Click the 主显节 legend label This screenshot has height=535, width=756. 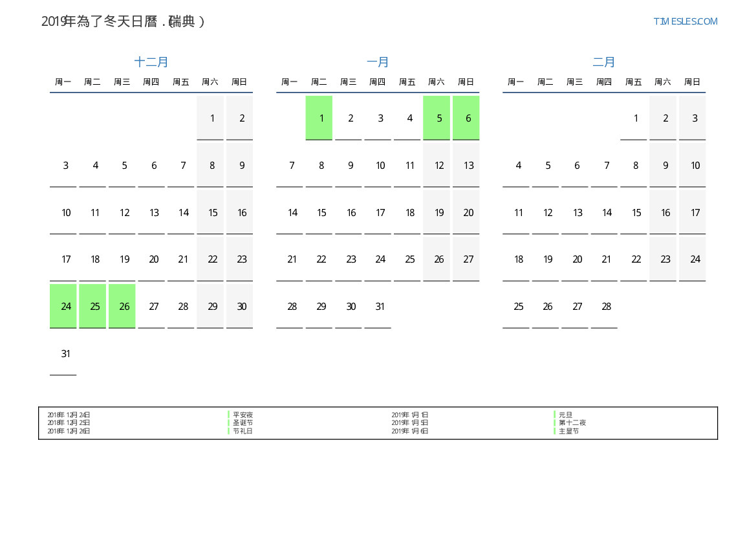568,431
